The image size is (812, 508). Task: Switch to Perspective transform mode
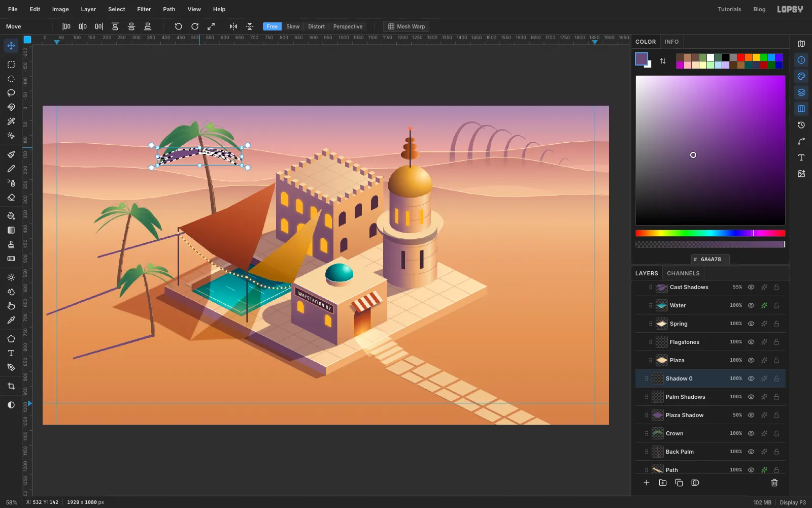[348, 26]
